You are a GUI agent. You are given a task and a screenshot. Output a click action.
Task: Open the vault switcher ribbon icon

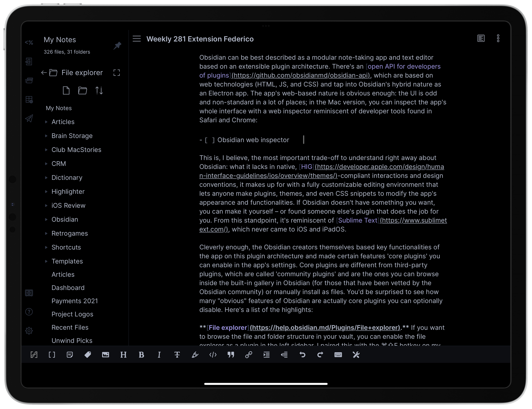coord(29,293)
